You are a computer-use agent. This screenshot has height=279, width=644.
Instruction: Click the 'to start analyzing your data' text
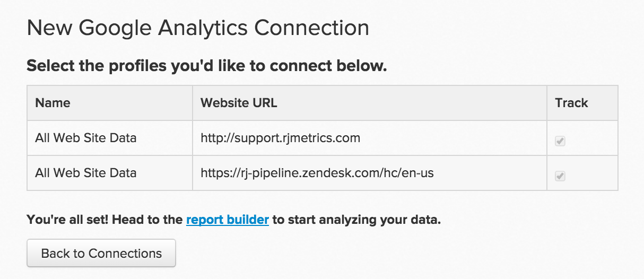pos(356,220)
